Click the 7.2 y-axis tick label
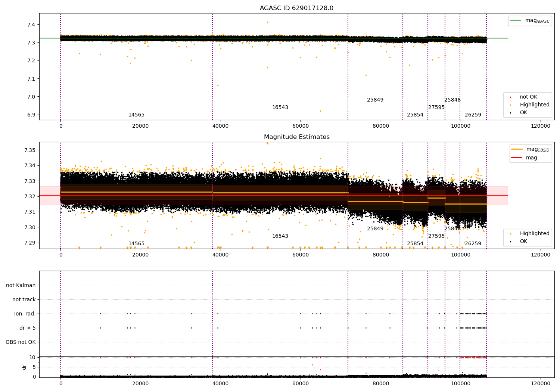Image resolution: width=560 pixels, height=392 pixels. tap(31, 61)
